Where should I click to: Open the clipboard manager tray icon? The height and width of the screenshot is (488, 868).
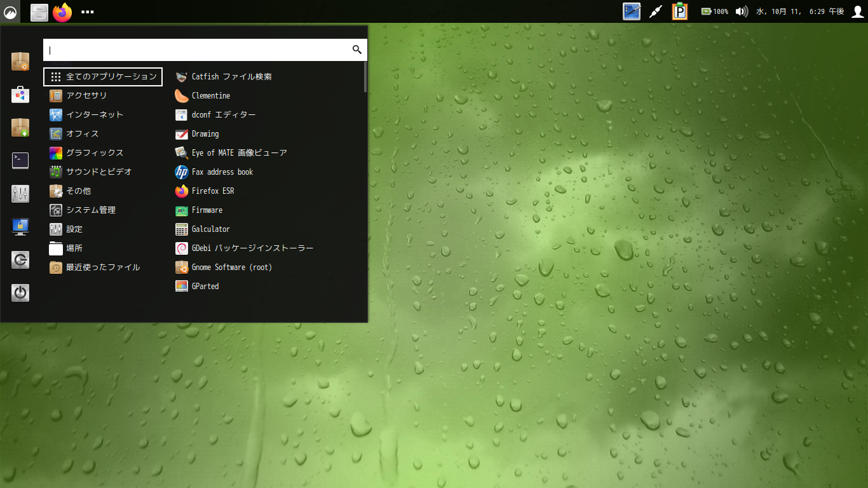coord(681,11)
